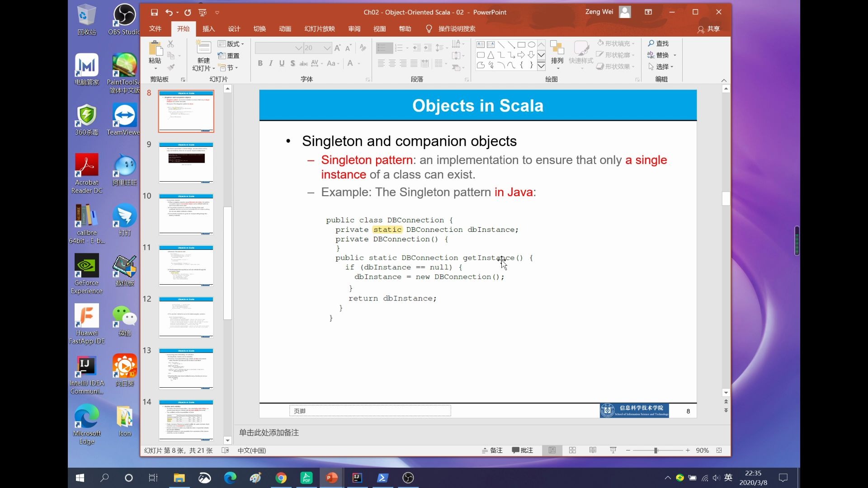
Task: Open the Slide Show (幻灯片放映) tab
Action: 319,29
